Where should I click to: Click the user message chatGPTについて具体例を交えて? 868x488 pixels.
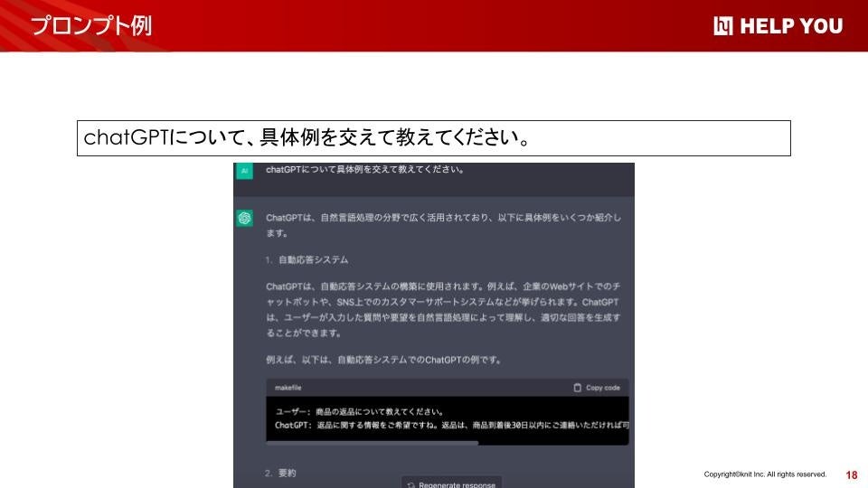(364, 169)
